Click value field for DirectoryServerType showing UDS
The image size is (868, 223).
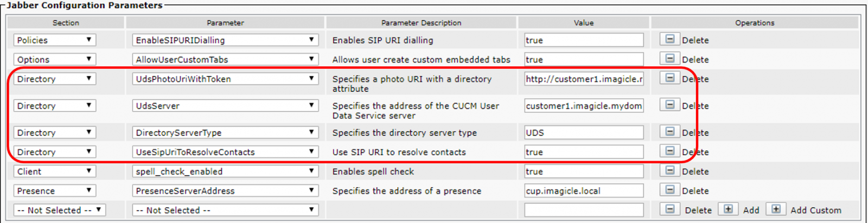[584, 133]
